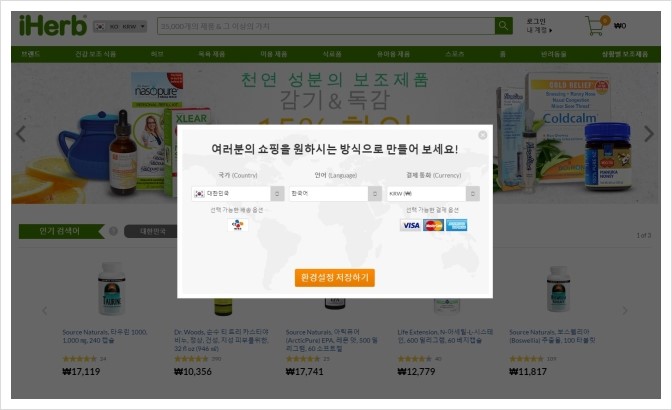The image size is (672, 410).
Task: Click the 1 of 3 page indicator
Action: (x=644, y=235)
